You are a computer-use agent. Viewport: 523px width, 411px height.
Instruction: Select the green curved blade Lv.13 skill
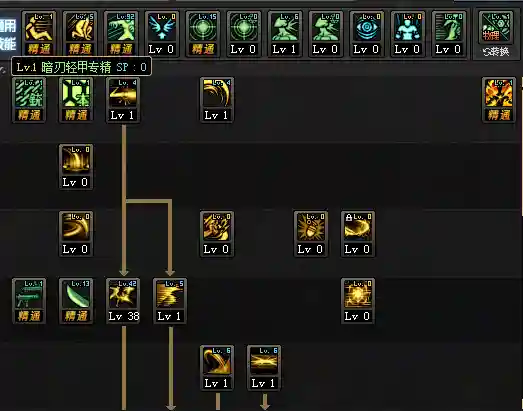(x=76, y=294)
